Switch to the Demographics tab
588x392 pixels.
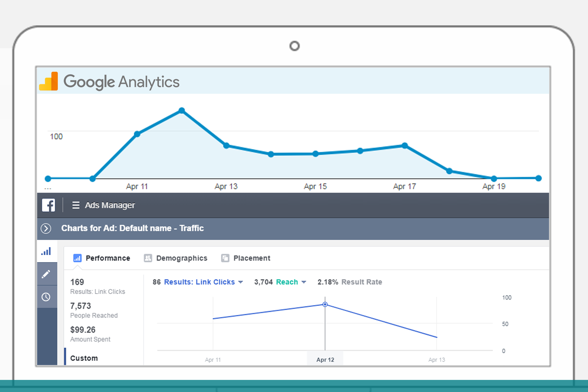[175, 258]
